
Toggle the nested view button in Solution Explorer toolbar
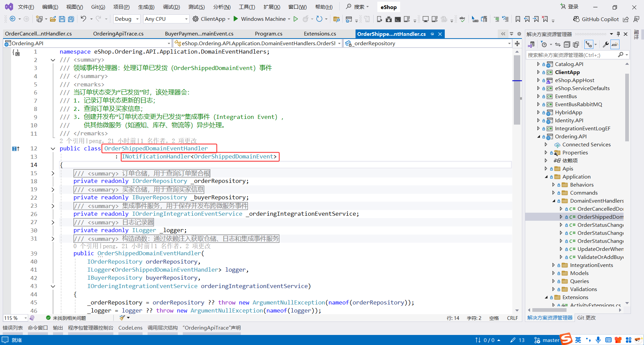tap(589, 45)
